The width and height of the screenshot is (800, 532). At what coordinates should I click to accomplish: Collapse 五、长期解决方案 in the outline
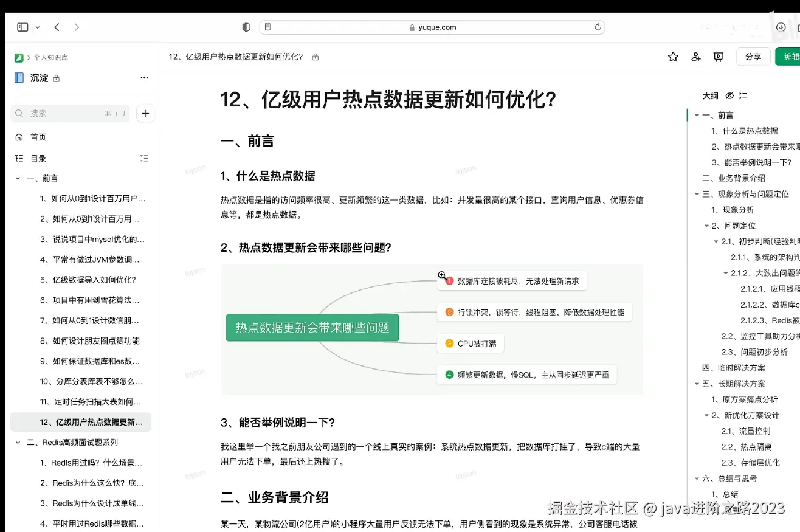click(x=697, y=384)
